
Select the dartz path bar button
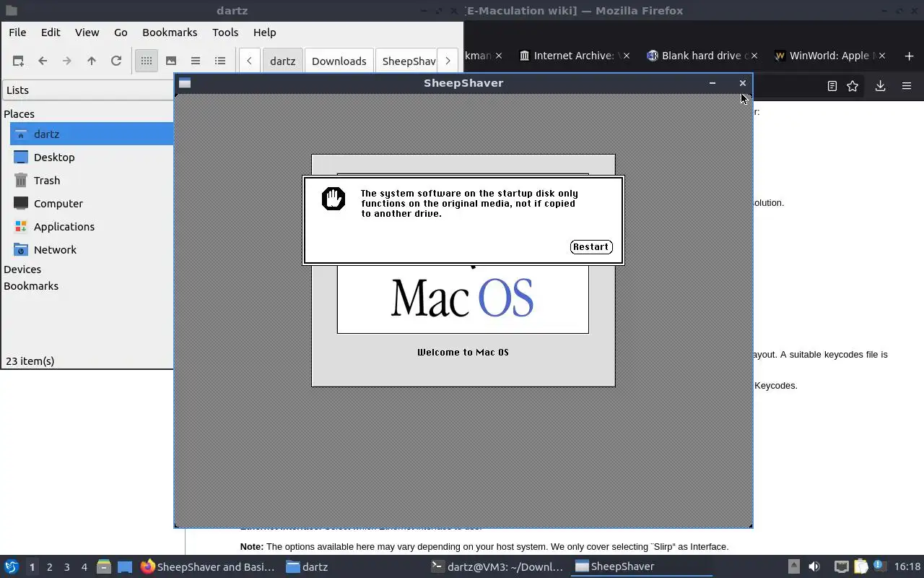click(x=283, y=61)
